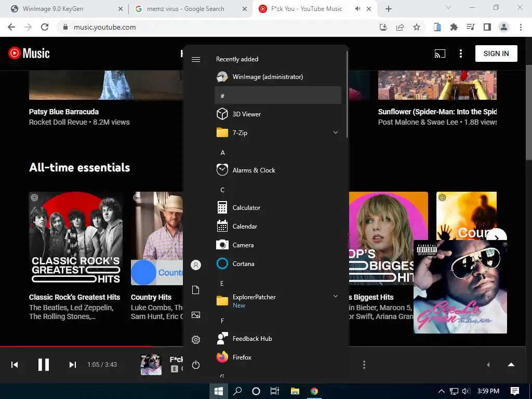Image resolution: width=532 pixels, height=399 pixels.
Task: Pause the playing song
Action: [x=44, y=364]
